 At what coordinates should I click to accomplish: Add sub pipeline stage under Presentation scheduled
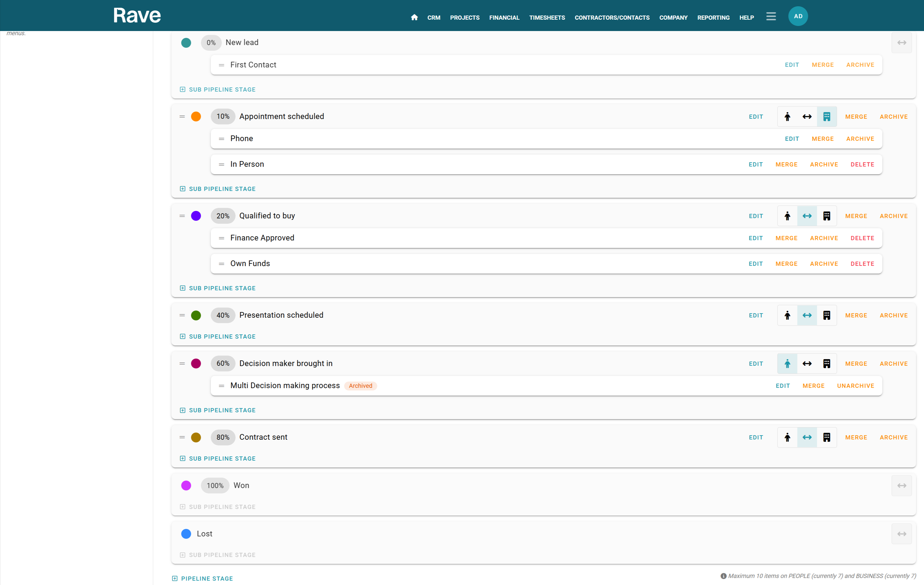[x=217, y=337]
